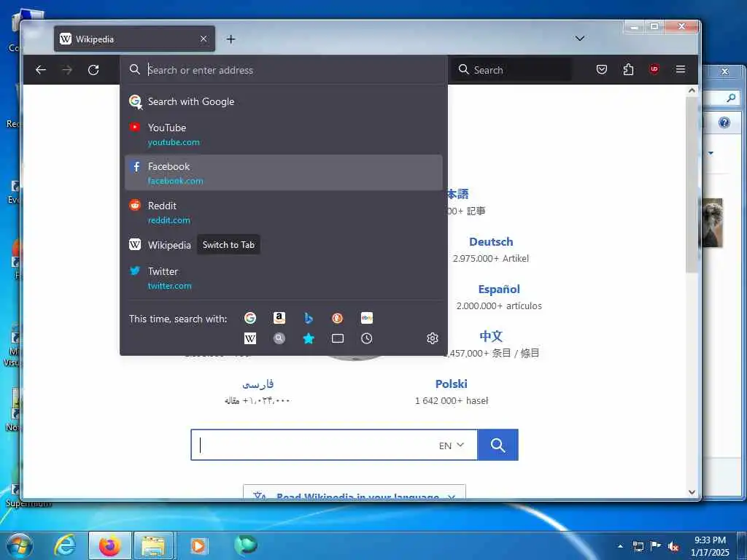Choose the Facebook suggestion row
This screenshot has width=747, height=560.
point(284,173)
